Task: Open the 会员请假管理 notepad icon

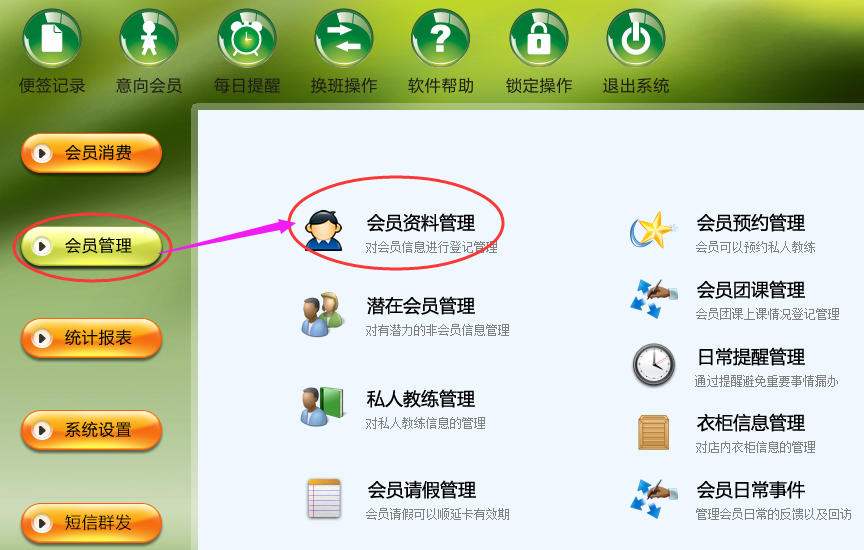Action: pyautogui.click(x=324, y=499)
